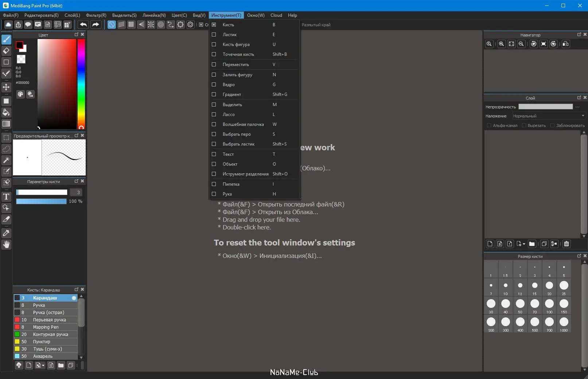Toggle the Вырезать checkbox
The image size is (588, 379).
[x=524, y=125]
